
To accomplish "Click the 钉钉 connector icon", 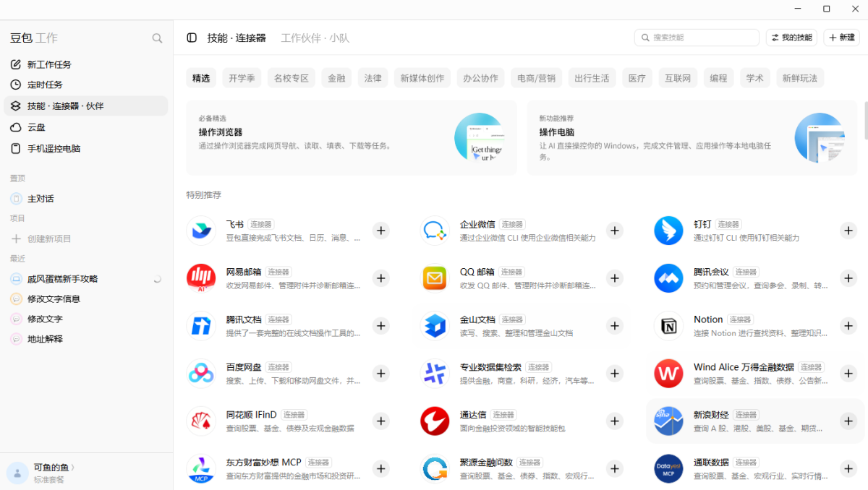I will tap(668, 231).
